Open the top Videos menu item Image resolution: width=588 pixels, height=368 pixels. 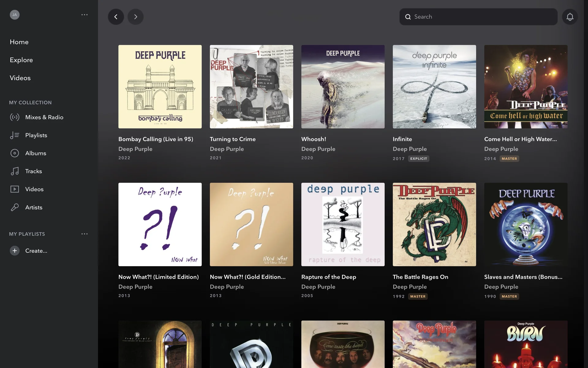(x=20, y=78)
